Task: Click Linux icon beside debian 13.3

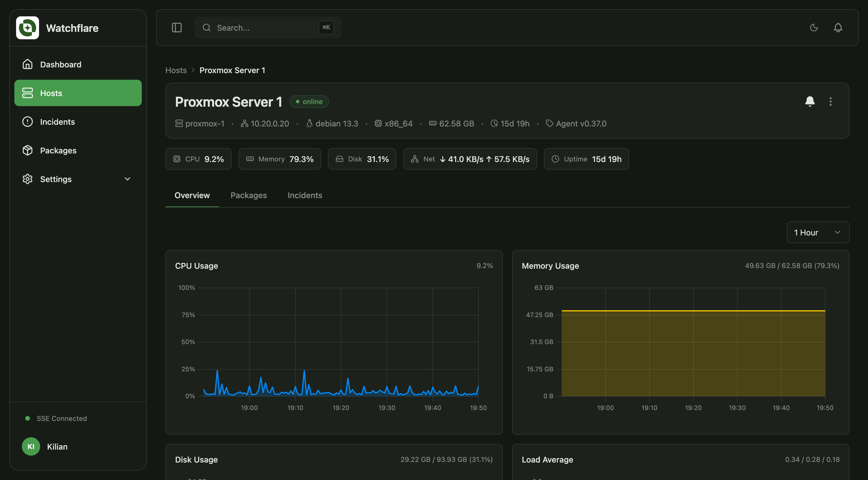Action: 309,124
